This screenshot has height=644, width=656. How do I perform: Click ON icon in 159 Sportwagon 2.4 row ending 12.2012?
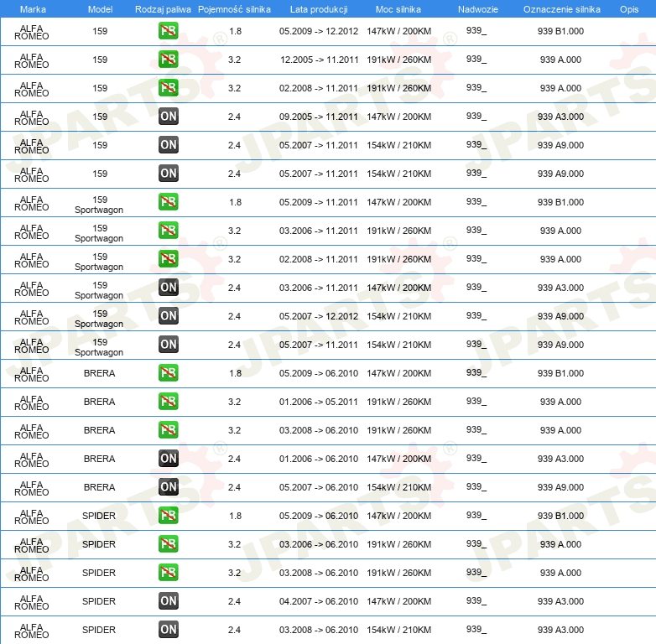point(168,316)
